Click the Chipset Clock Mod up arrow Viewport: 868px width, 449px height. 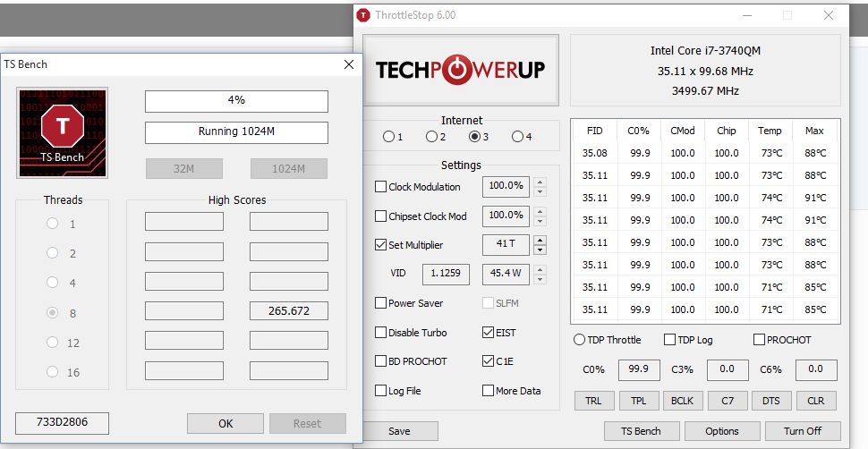tap(540, 211)
